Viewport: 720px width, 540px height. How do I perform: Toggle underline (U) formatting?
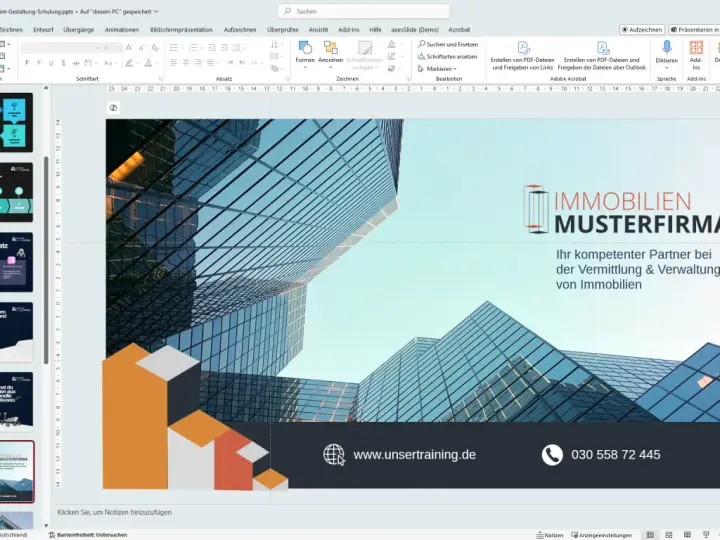pyautogui.click(x=51, y=63)
